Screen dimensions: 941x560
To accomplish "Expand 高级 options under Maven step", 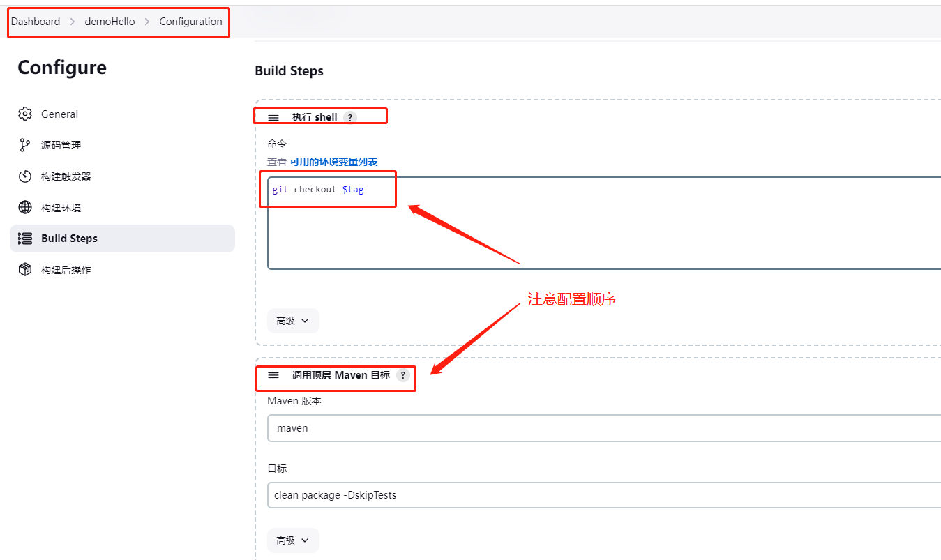I will pos(293,540).
